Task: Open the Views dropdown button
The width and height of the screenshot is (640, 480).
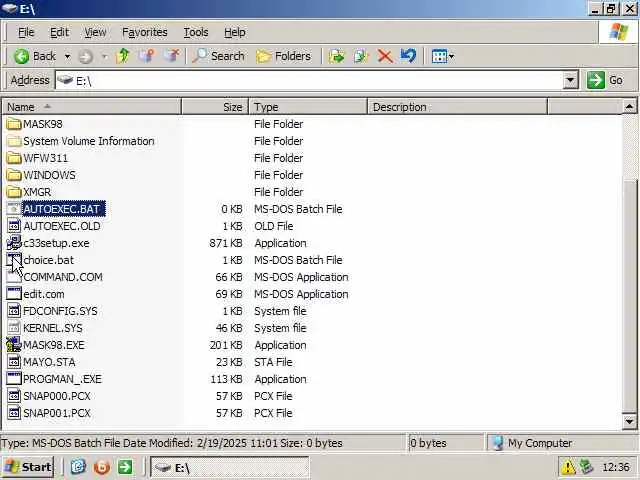Action: coord(443,56)
